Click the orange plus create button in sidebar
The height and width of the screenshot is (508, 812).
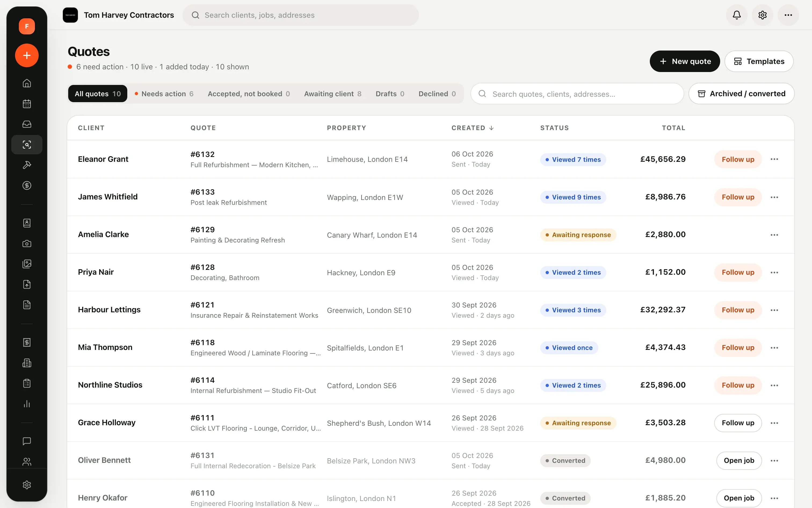pos(27,55)
